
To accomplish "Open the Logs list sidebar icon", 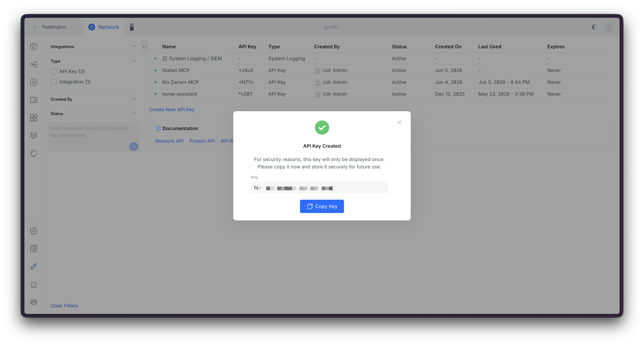I will click(33, 249).
